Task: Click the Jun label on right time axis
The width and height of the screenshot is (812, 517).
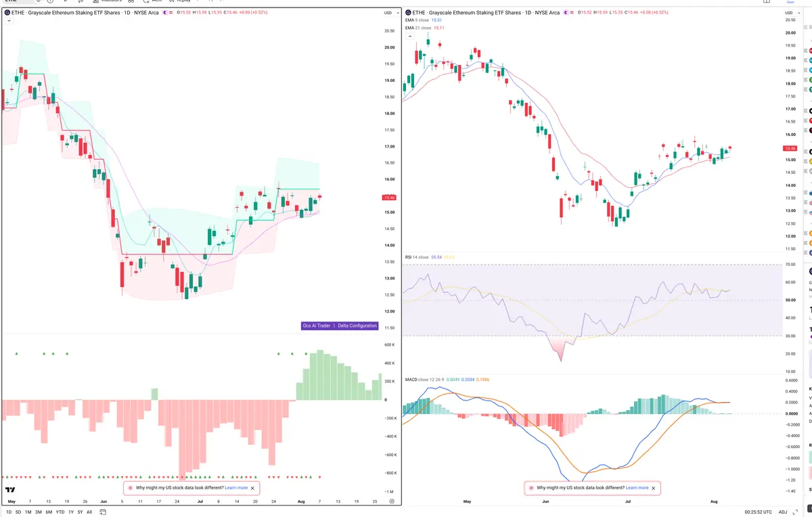Action: 546,501
